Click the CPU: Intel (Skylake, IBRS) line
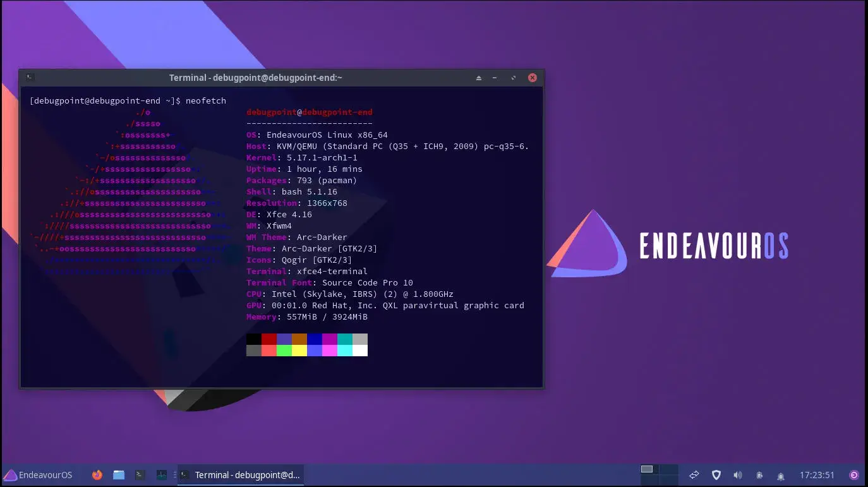 point(350,294)
